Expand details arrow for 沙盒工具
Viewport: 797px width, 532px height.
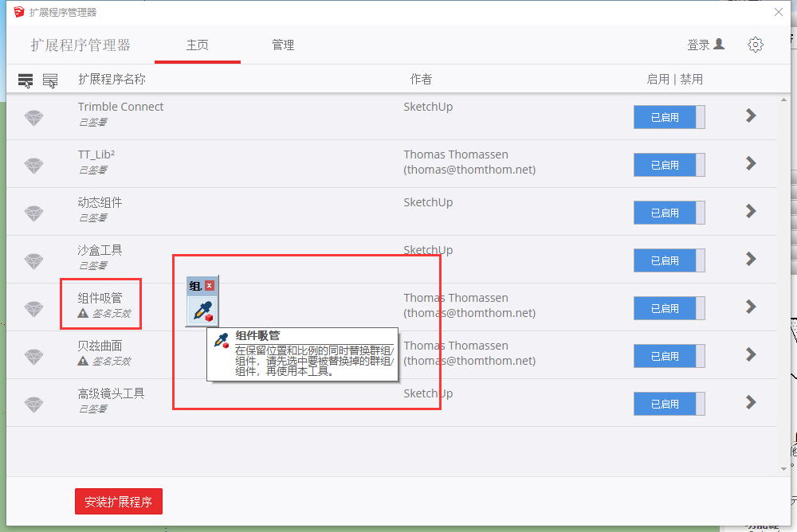[x=752, y=259]
